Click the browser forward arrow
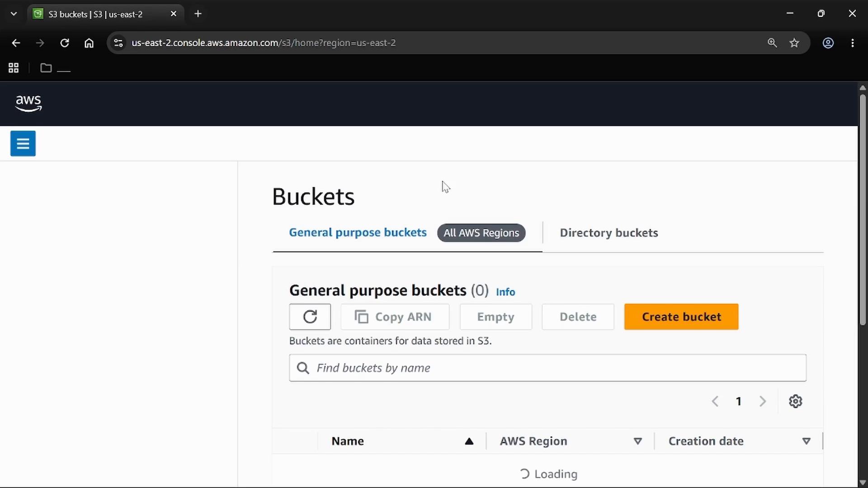868x488 pixels. tap(40, 43)
